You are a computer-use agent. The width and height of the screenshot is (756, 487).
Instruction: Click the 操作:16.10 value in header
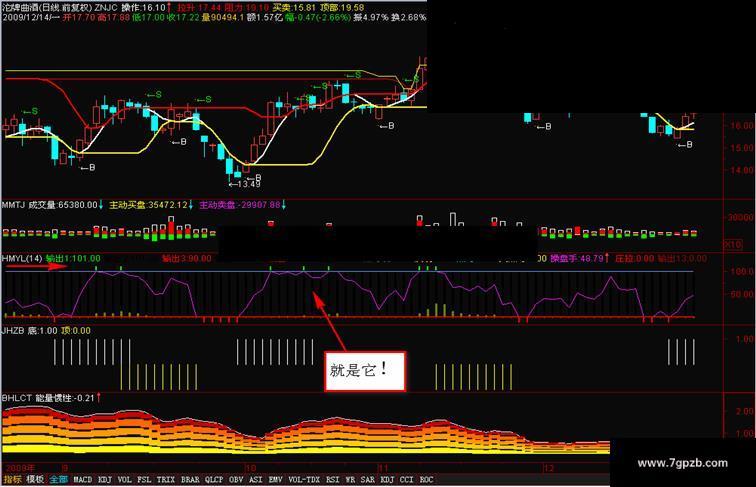144,8
